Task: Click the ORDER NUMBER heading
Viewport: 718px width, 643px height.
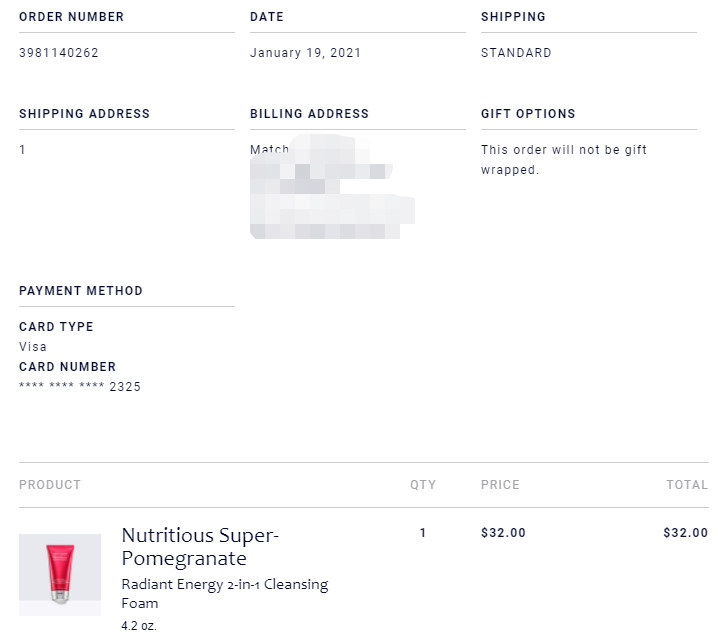Action: pos(71,16)
